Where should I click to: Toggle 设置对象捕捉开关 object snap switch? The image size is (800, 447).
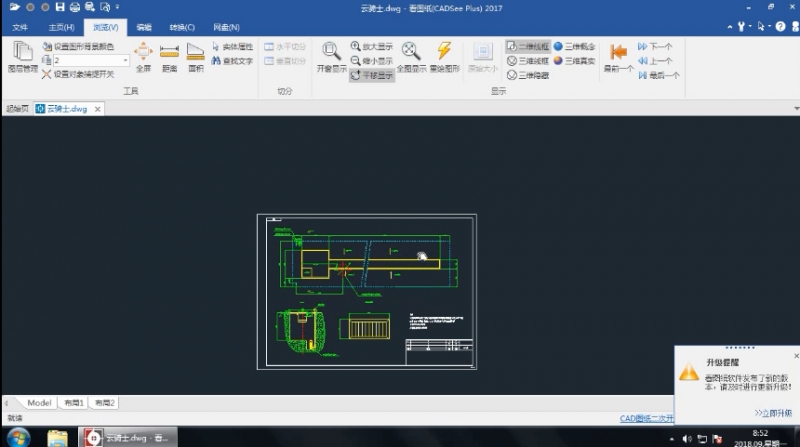78,74
